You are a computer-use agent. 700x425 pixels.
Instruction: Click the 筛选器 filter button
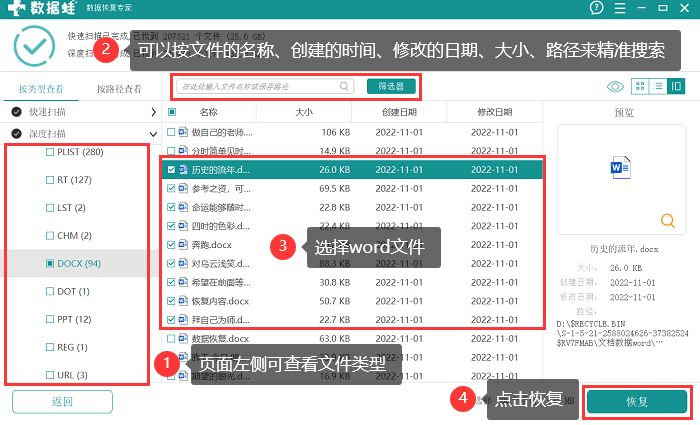(x=392, y=86)
